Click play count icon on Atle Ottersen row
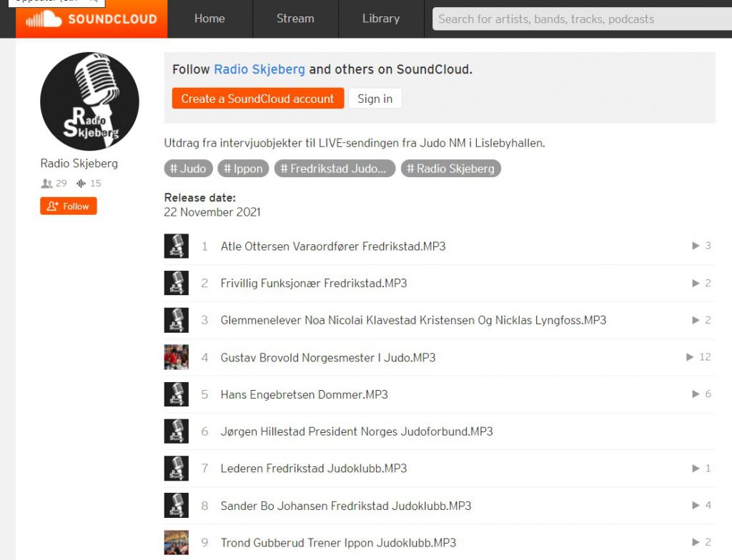The image size is (732, 560). point(696,246)
